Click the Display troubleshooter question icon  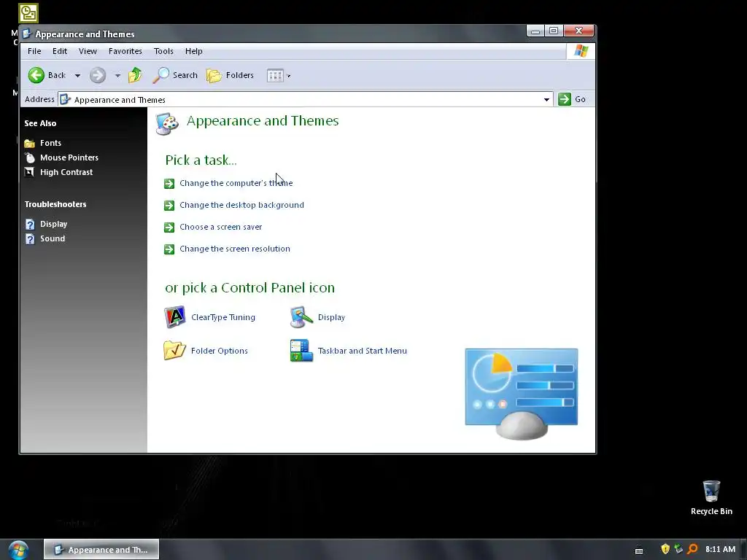[x=30, y=225]
